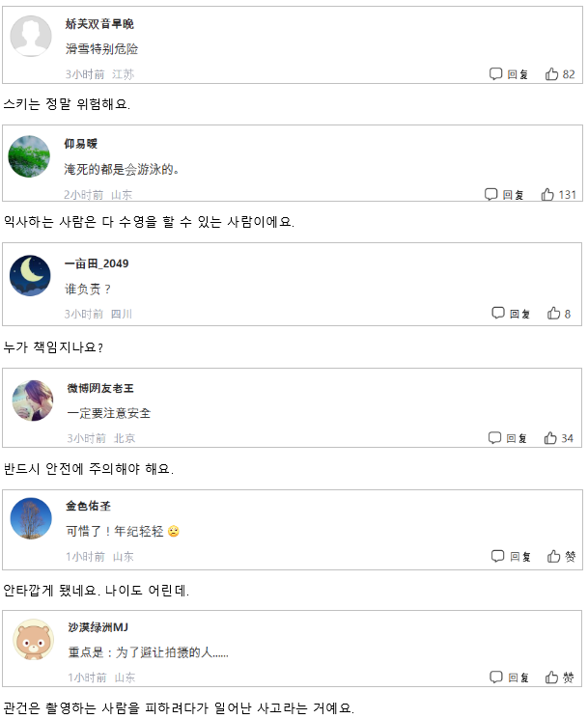
Task: Open profile of username 仰易暖
Action: (x=81, y=144)
